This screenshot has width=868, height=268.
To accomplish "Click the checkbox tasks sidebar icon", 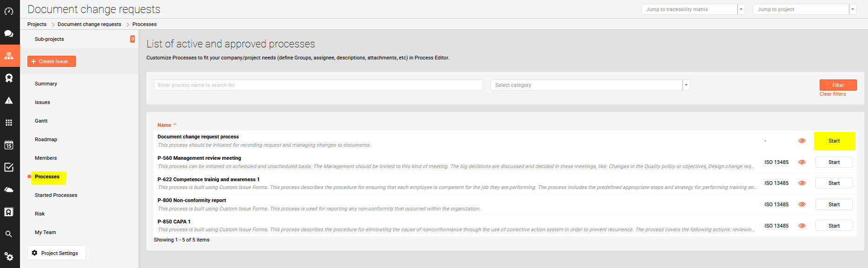I will [9, 167].
